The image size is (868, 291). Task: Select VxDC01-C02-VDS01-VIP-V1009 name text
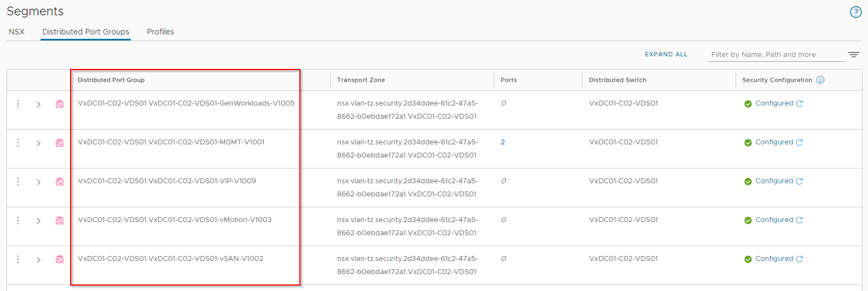(167, 181)
